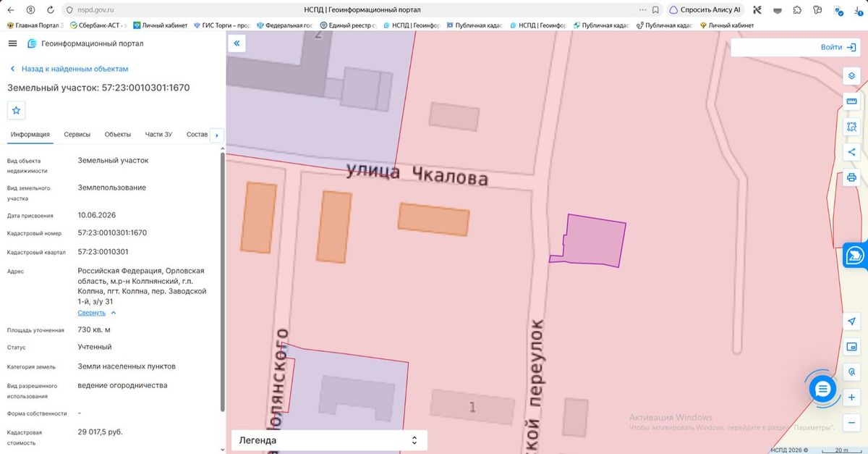This screenshot has height=454, width=868.
Task: Click ведение огородничества usage value
Action: pyautogui.click(x=122, y=385)
